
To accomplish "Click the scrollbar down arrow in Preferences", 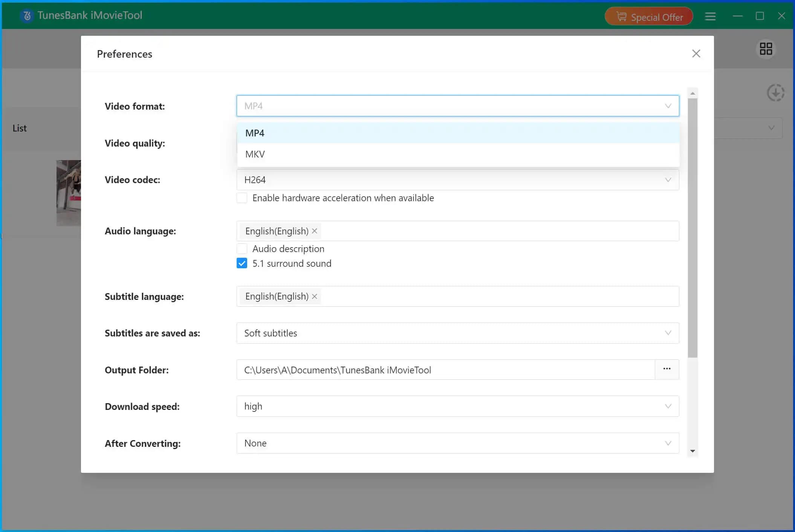I will pos(692,451).
